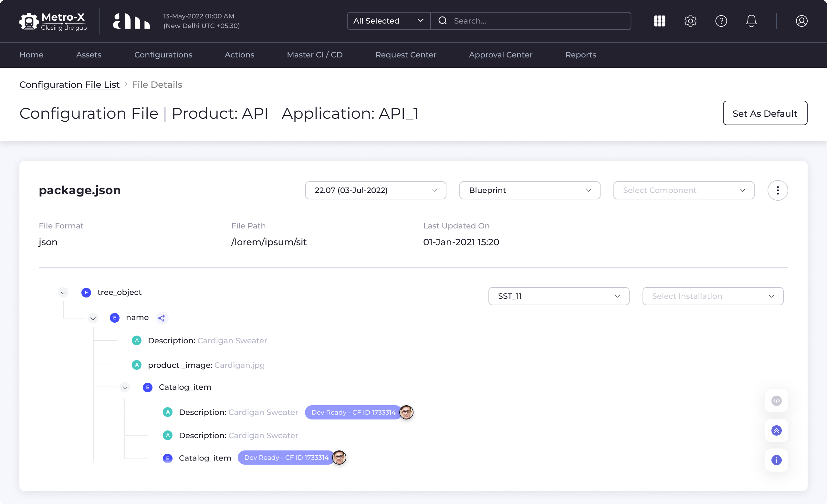Collapse the name node chevron
Screen dimensions: 827x504
tap(93, 318)
